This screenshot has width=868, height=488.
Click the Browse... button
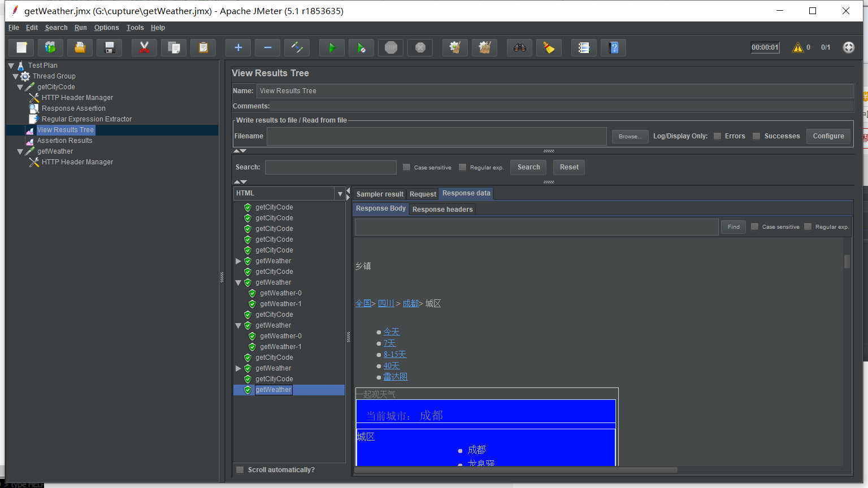click(630, 136)
